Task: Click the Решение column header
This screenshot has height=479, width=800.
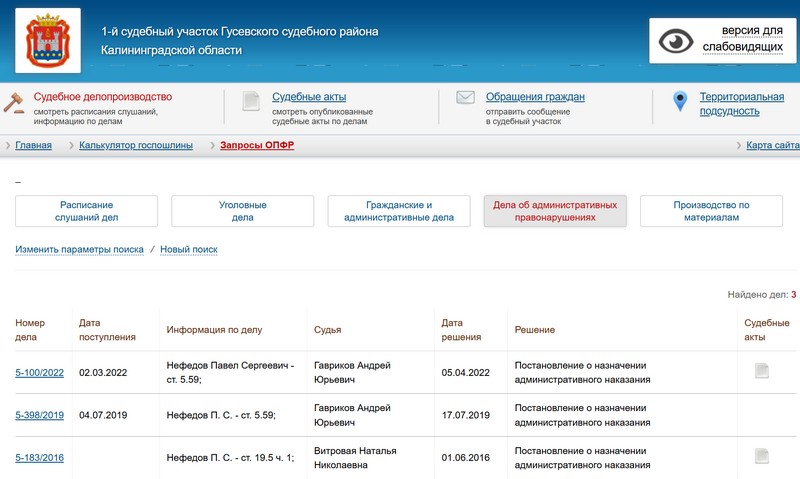Action: [535, 330]
